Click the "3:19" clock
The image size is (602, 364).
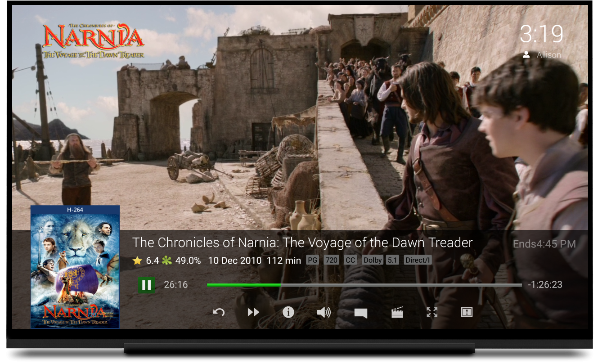(x=542, y=34)
